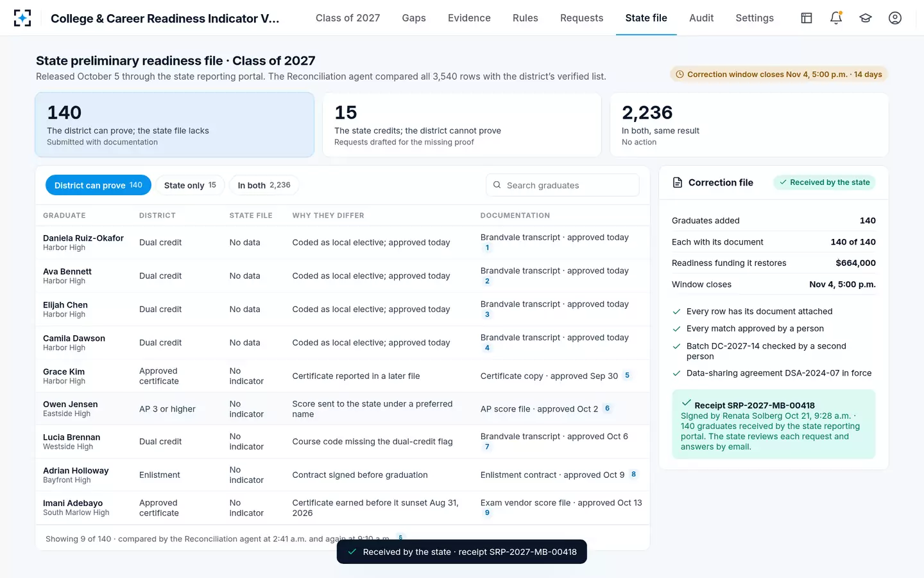Click the graduation cap icon
The image size is (924, 578).
click(x=866, y=18)
